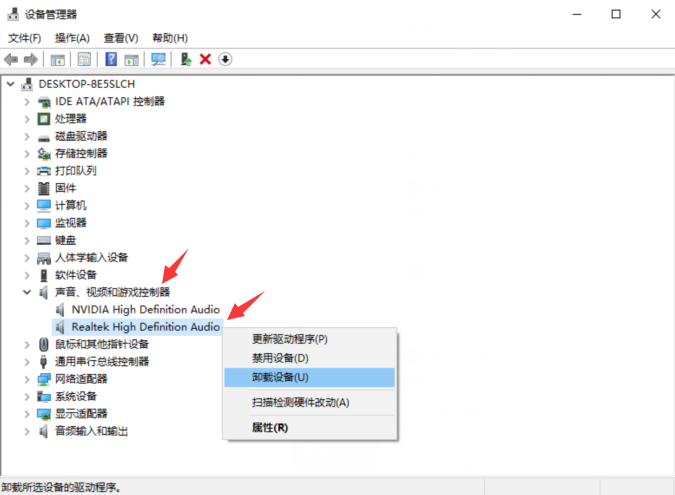Click the 鼠标和其他指针设备 mouse icon
675x495 pixels.
[44, 344]
